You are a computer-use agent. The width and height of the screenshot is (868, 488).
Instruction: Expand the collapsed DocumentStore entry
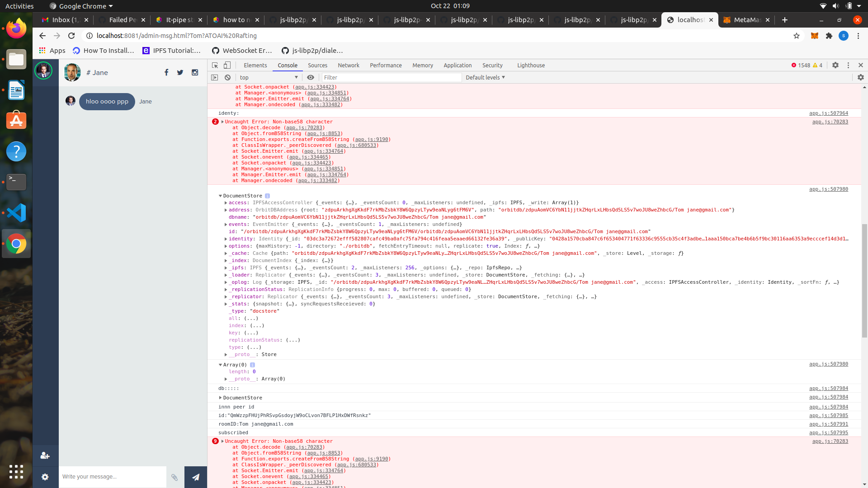click(x=220, y=398)
